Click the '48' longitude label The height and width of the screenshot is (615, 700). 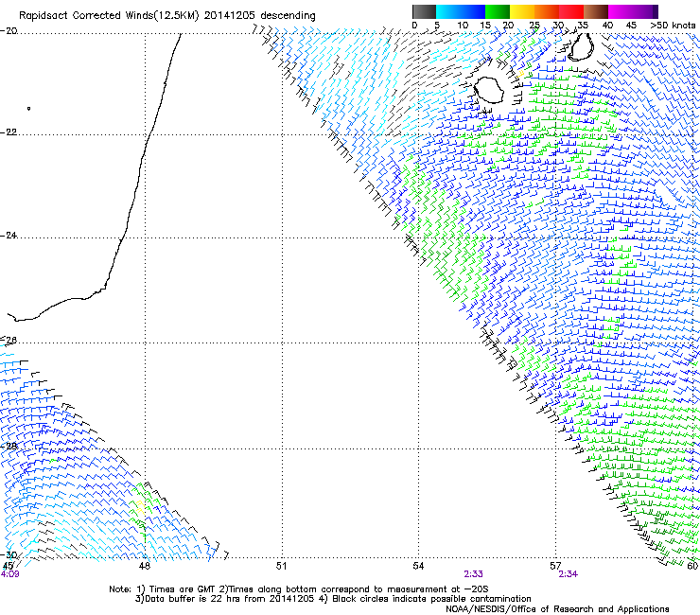click(x=144, y=566)
